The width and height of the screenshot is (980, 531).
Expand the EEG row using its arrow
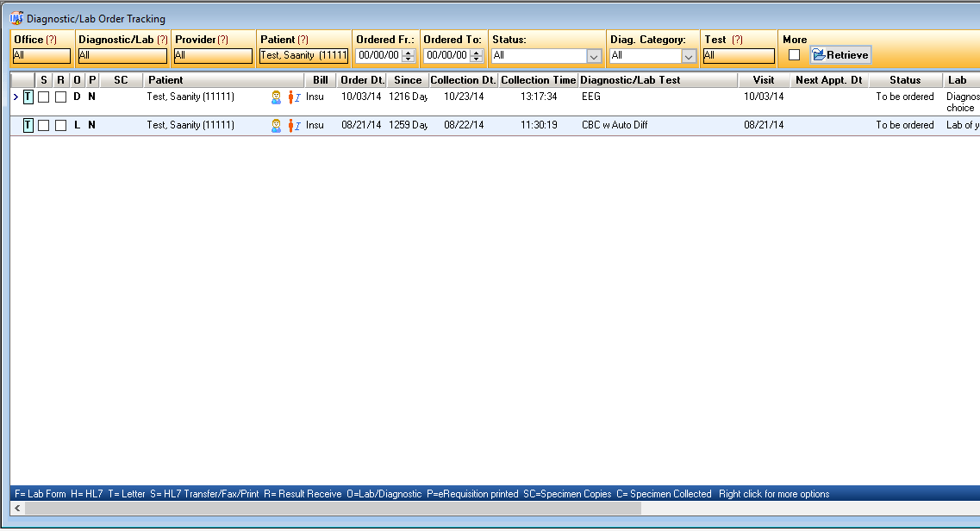click(x=15, y=97)
